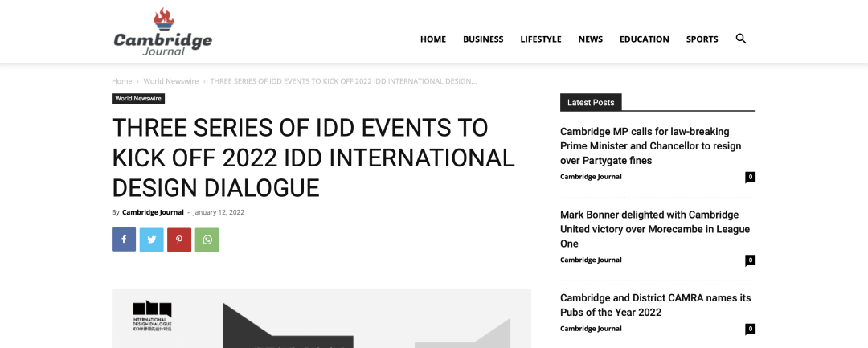Viewport: 868px width, 348px height.
Task: Click the Cambridge Journal logo
Action: coord(162,31)
